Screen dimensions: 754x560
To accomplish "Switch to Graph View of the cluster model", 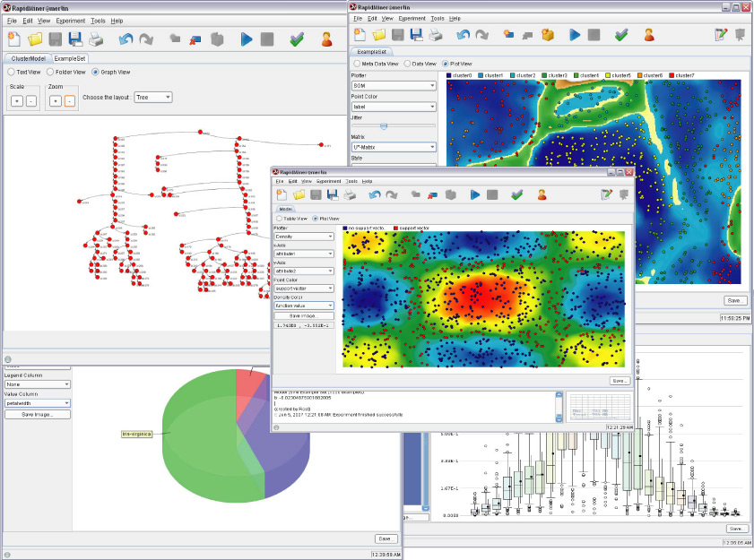I will [x=95, y=72].
